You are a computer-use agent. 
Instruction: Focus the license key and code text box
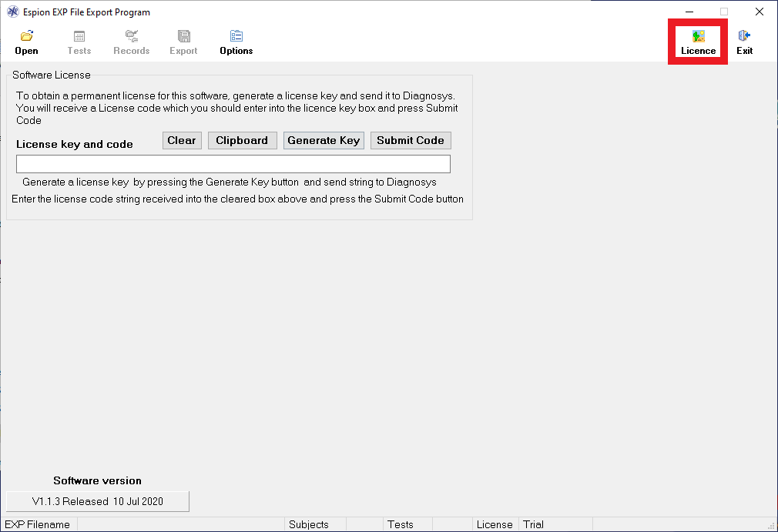pyautogui.click(x=233, y=164)
